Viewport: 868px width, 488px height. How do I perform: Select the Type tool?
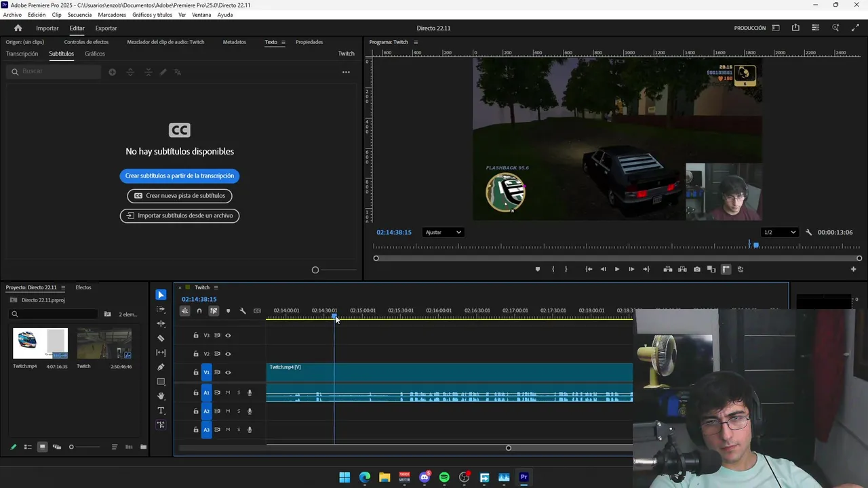[161, 411]
